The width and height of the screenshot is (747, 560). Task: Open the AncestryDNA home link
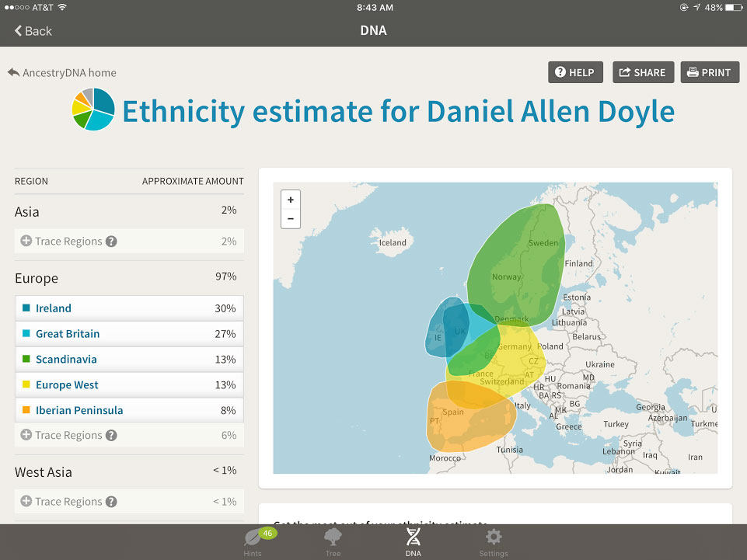62,73
